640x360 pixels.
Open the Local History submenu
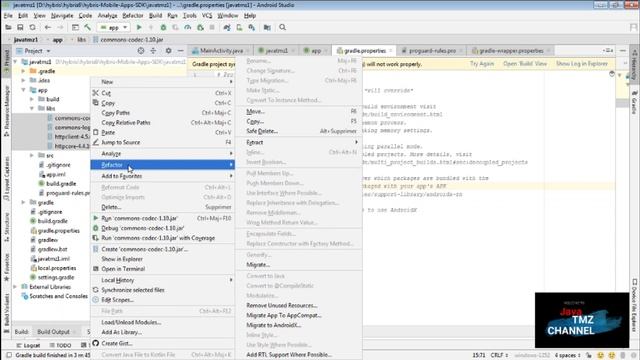[x=162, y=280]
